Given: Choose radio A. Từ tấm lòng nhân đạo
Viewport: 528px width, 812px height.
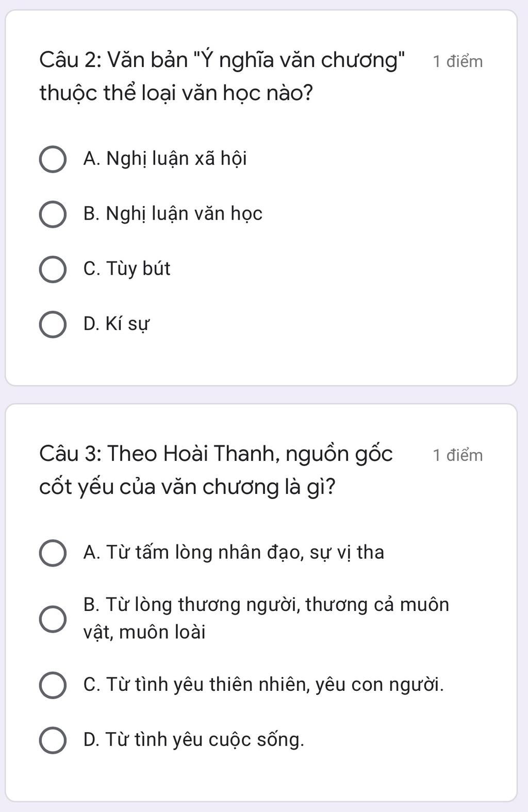Looking at the screenshot, I should click(x=53, y=553).
